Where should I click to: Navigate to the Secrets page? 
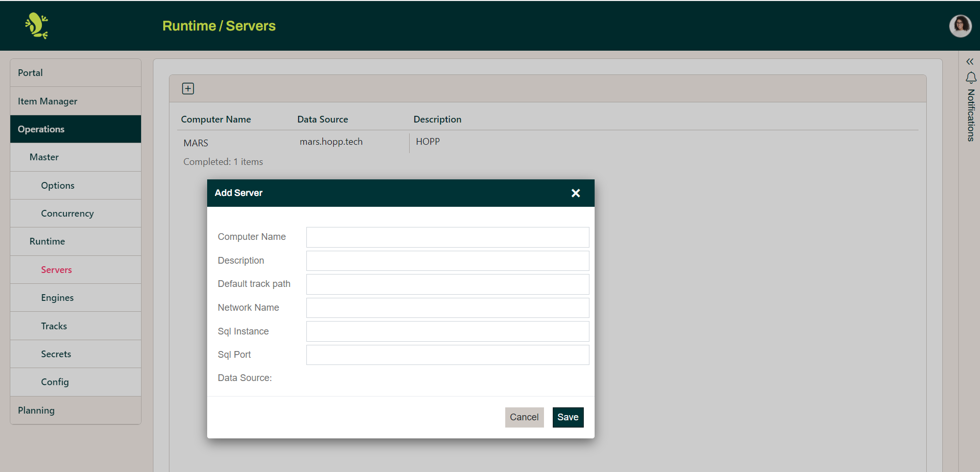56,354
